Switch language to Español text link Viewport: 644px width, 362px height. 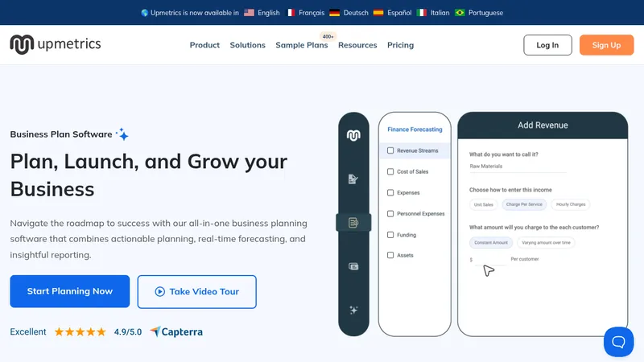click(x=399, y=13)
